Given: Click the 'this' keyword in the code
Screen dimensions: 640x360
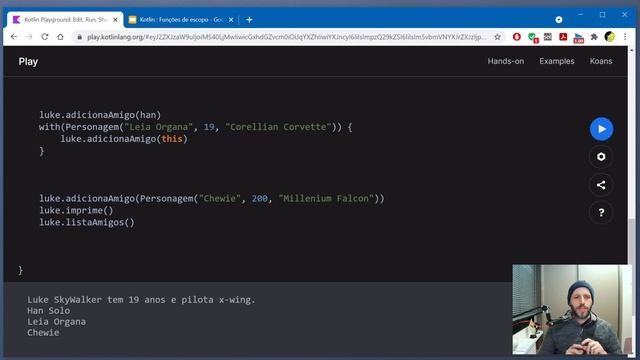Looking at the screenshot, I should point(172,139).
